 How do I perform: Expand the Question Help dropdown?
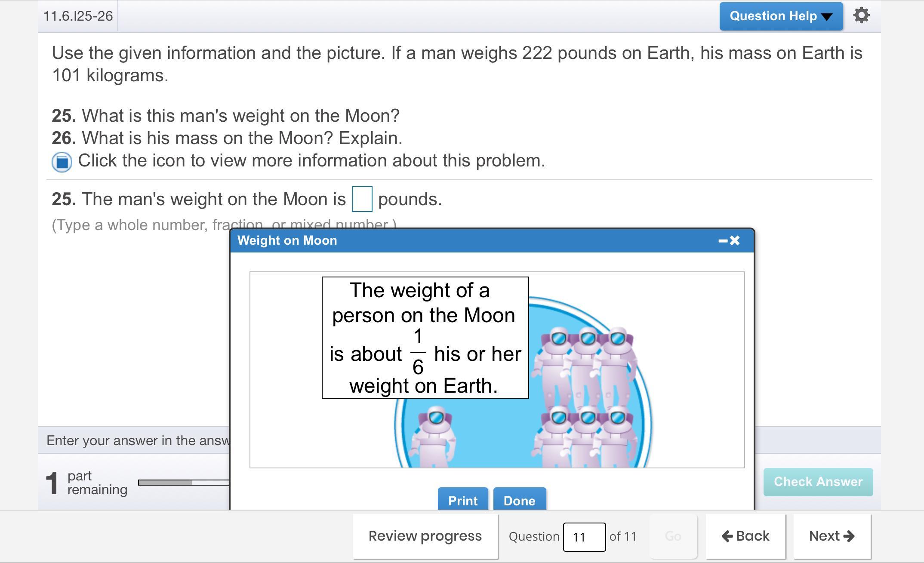click(x=781, y=16)
